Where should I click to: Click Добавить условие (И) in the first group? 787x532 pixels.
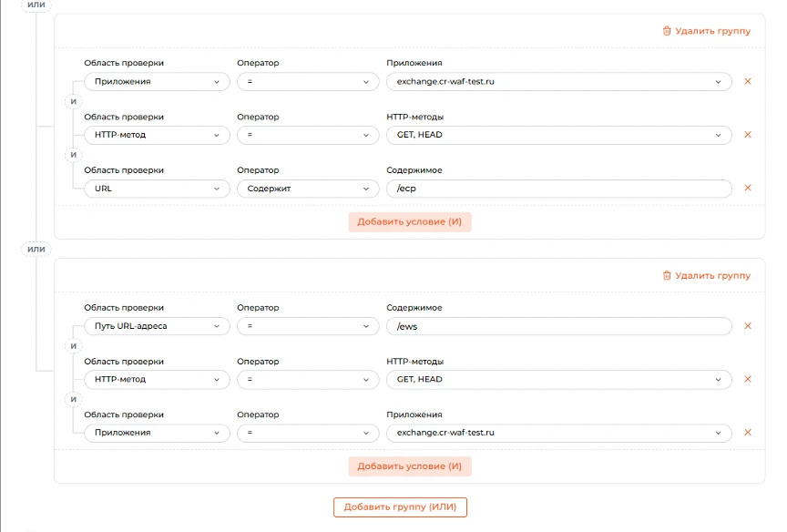click(410, 221)
